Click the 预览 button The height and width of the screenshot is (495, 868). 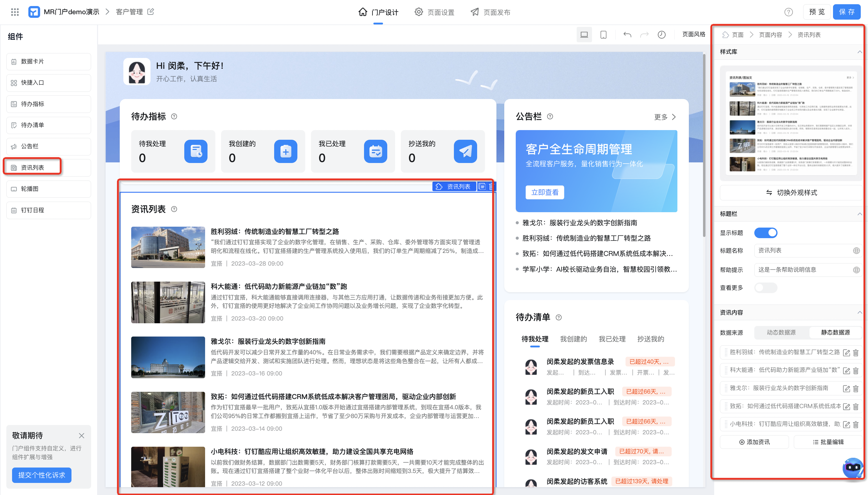(x=817, y=12)
